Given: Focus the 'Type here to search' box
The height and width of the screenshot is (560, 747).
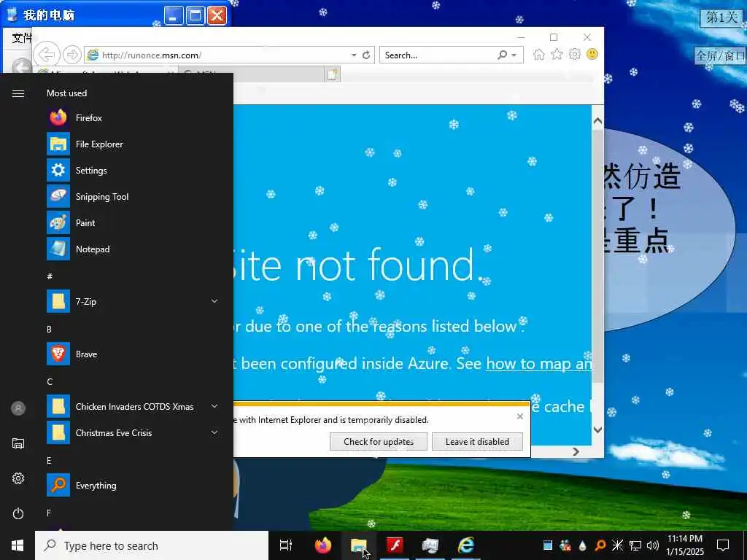Looking at the screenshot, I should point(152,545).
